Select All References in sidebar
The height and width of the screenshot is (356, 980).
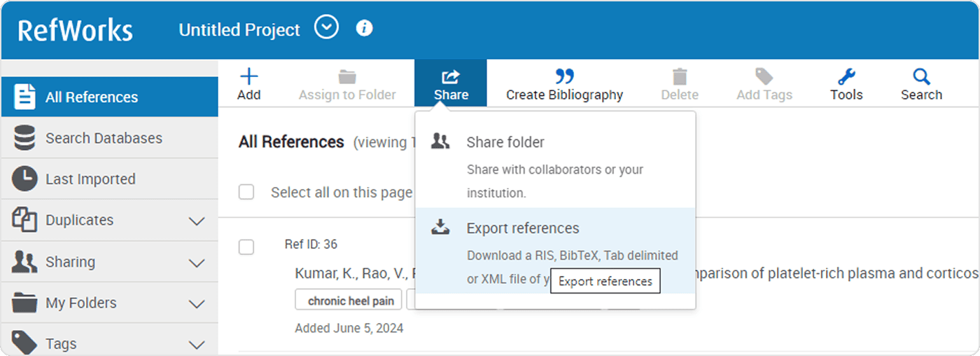pyautogui.click(x=110, y=97)
